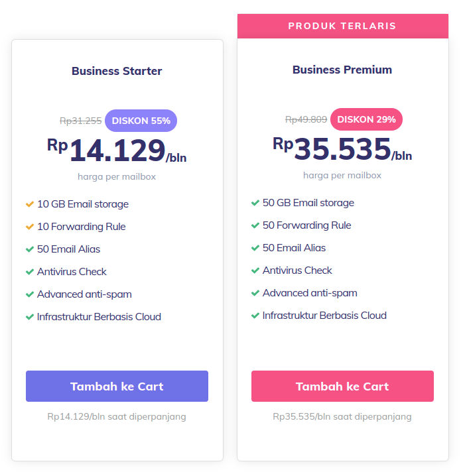Click the crossed-out Rp31.255 original price
The height and width of the screenshot is (476, 463).
click(x=80, y=121)
